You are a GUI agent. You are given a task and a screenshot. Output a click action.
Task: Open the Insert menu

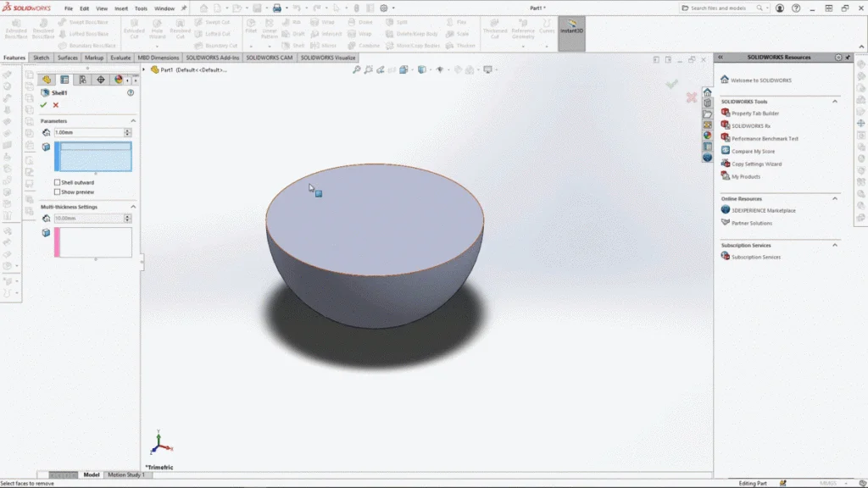point(120,8)
